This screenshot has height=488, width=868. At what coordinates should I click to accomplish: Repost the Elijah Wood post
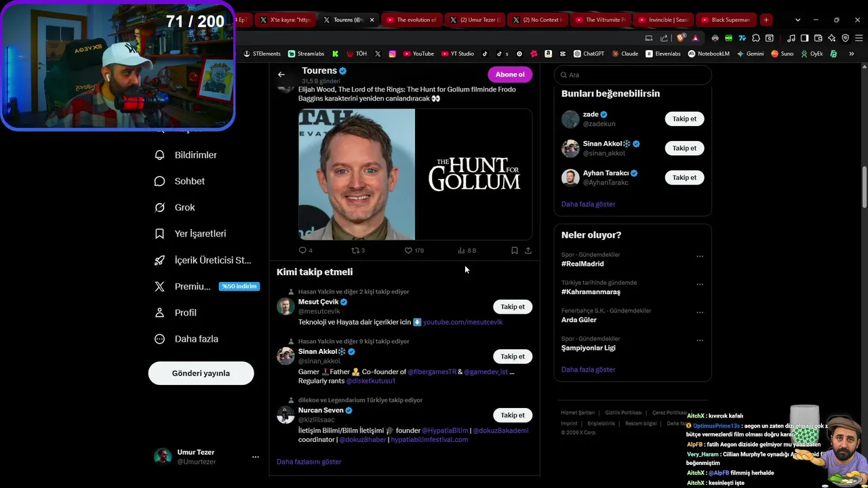click(x=357, y=251)
